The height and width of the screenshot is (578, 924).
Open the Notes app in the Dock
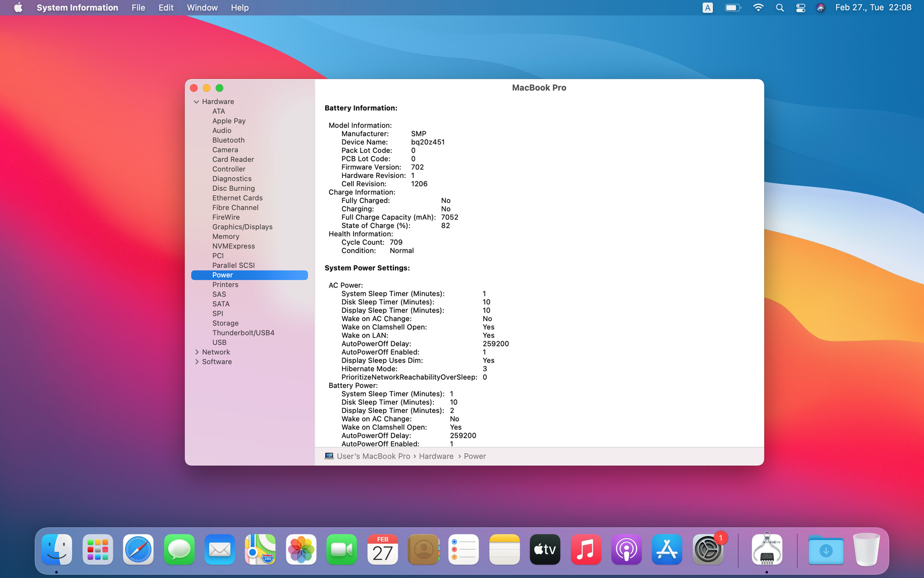[x=504, y=549]
